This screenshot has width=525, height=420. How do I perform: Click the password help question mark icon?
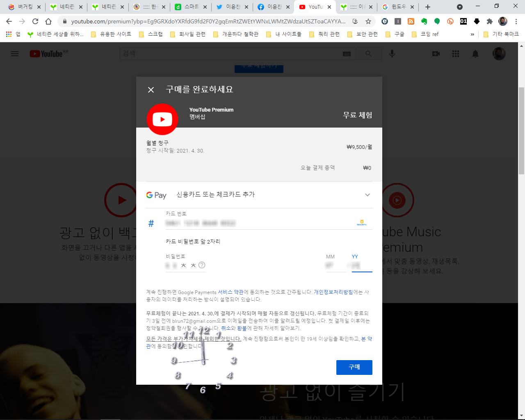202,265
